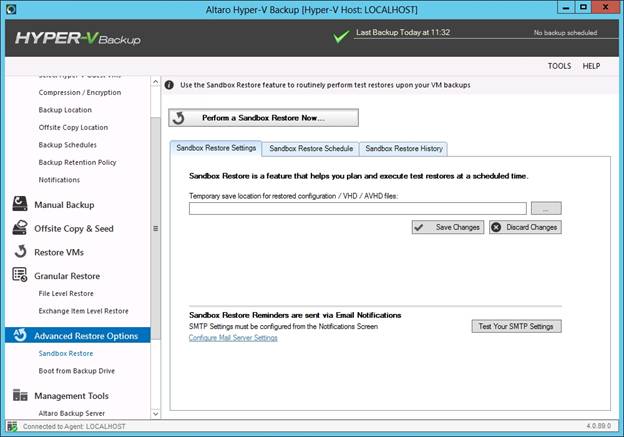Open Configure Mail Server Settings link
This screenshot has height=437, width=624.
[233, 338]
